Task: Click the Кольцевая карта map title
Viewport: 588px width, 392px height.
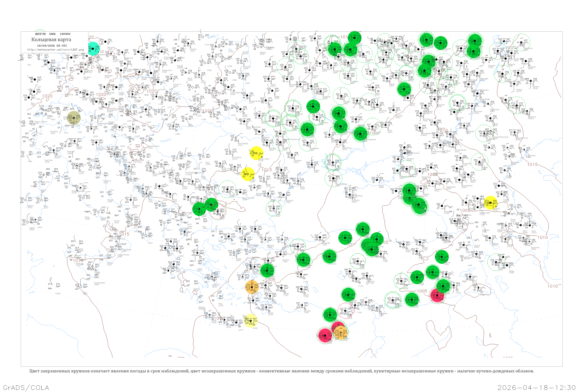Action: coord(51,40)
